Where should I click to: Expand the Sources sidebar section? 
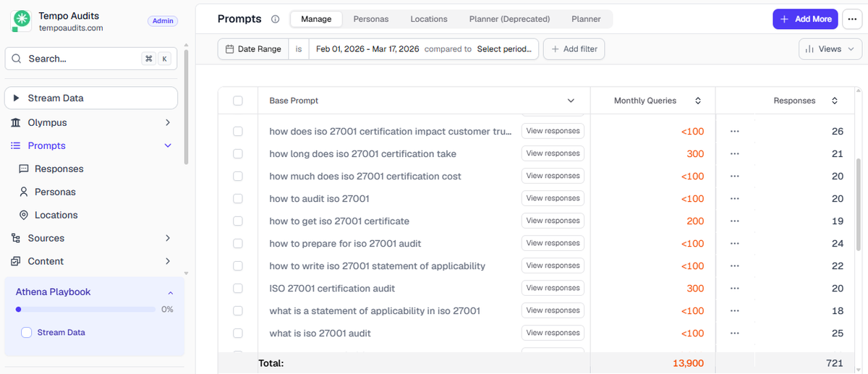point(168,239)
